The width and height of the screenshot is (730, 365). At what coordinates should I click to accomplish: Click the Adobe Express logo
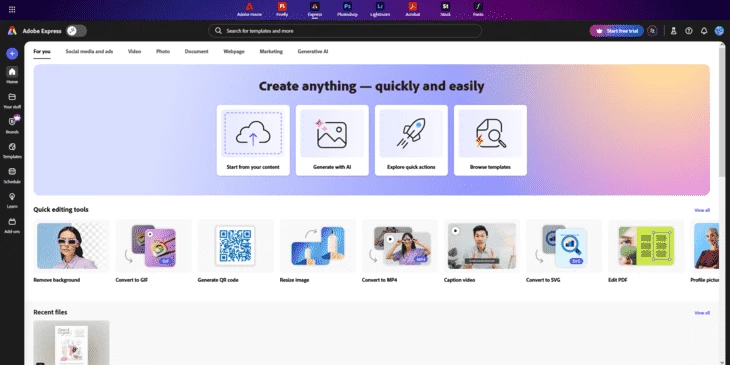point(12,31)
